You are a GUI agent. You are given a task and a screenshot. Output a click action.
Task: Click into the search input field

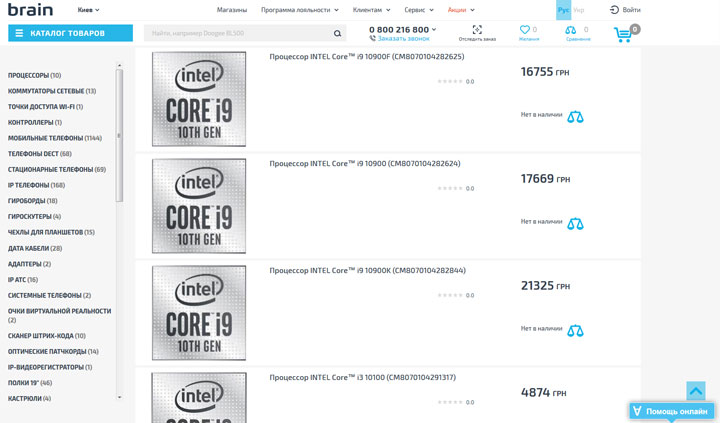tap(238, 33)
